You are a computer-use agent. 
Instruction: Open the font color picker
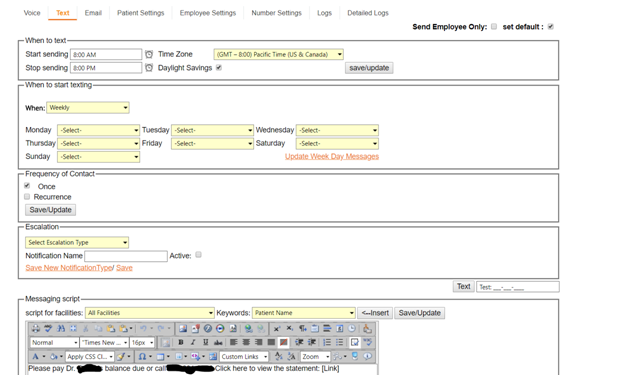pos(35,356)
